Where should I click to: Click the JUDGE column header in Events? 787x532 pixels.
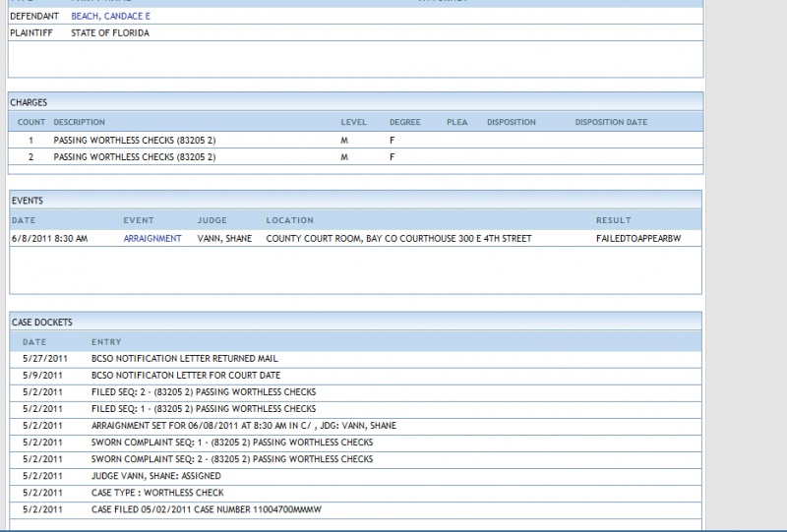tap(212, 220)
